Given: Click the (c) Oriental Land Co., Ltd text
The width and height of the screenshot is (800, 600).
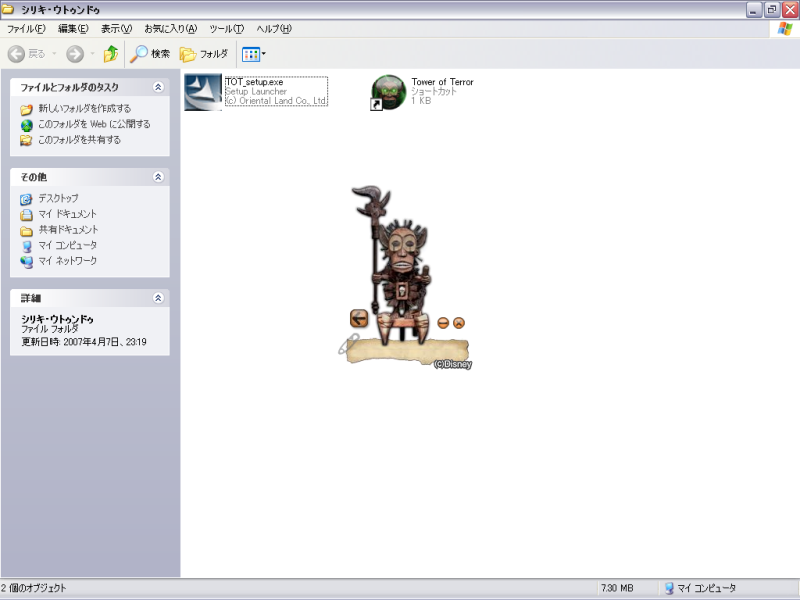Looking at the screenshot, I should (x=276, y=101).
